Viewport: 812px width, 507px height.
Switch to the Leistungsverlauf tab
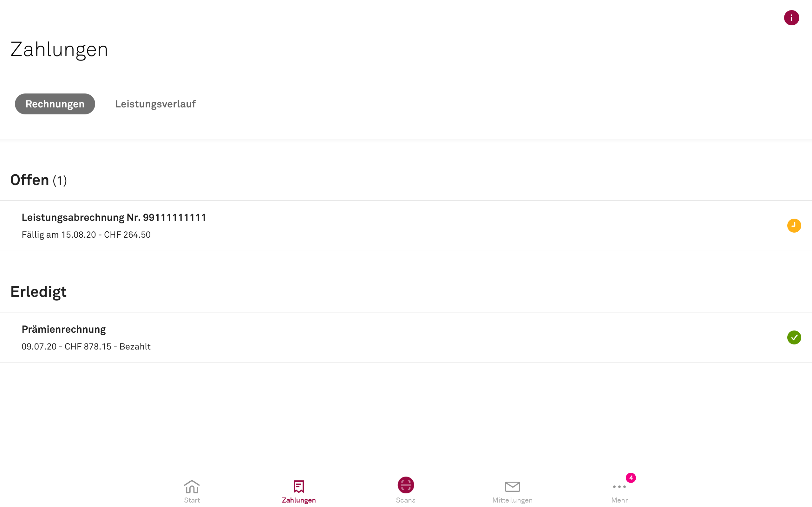tap(155, 104)
